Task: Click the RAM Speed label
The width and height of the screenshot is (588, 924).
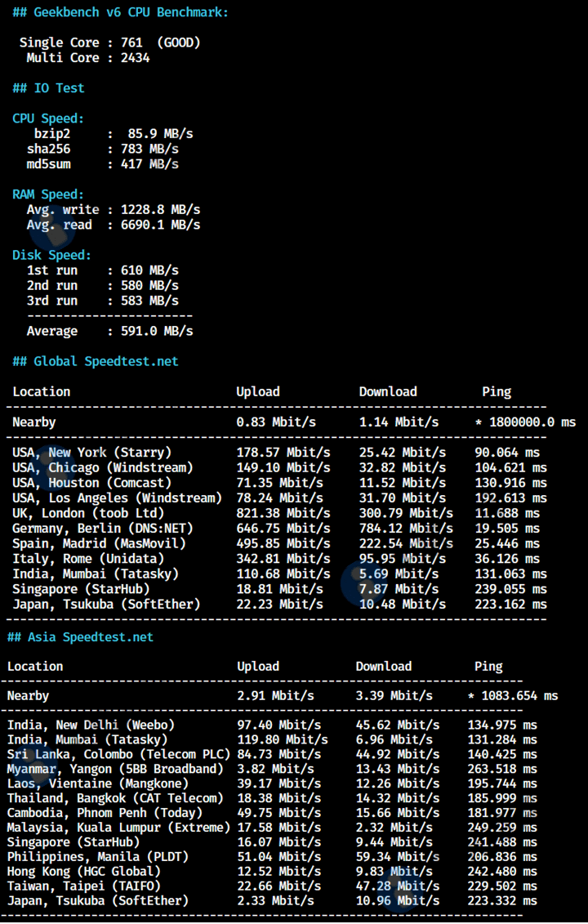Action: (48, 194)
